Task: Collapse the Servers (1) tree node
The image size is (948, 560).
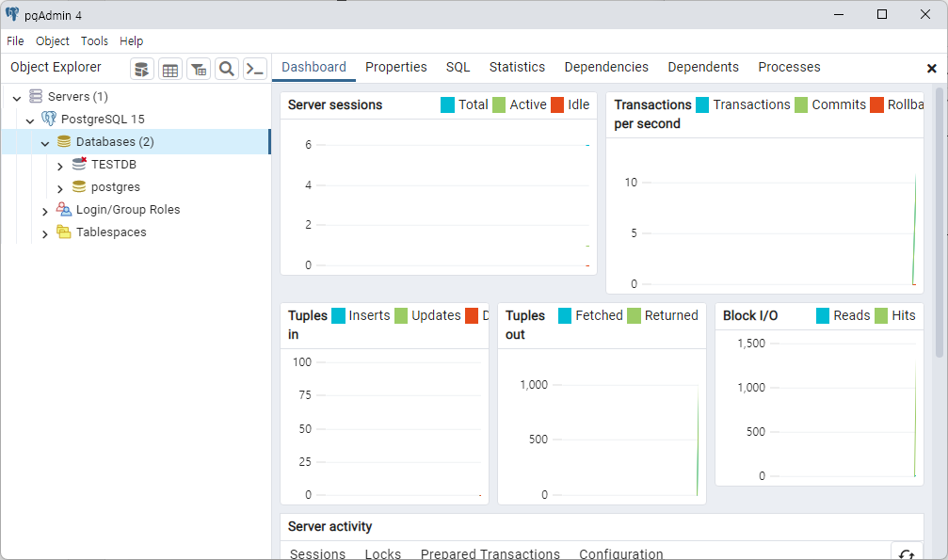Action: click(x=17, y=97)
